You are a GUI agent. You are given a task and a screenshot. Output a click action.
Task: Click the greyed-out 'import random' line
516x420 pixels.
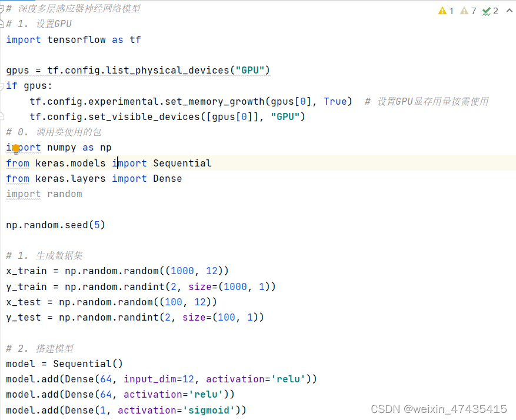point(44,194)
